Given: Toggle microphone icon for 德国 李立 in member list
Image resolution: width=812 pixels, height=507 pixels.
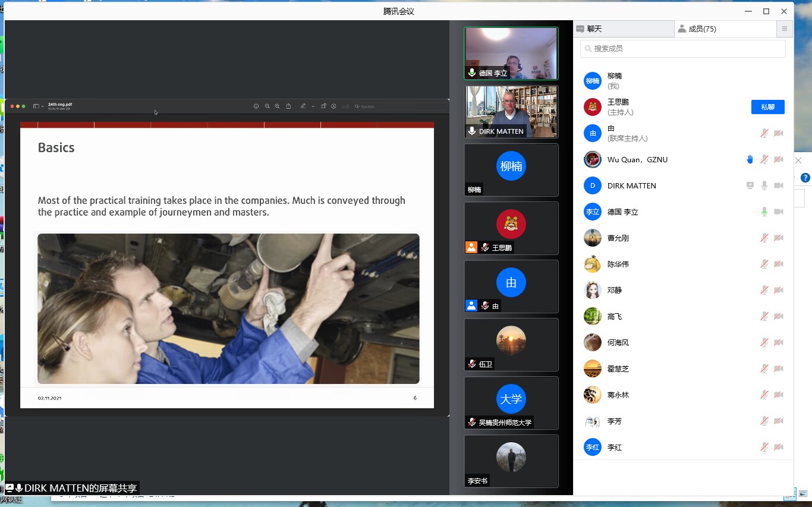Looking at the screenshot, I should tap(764, 212).
